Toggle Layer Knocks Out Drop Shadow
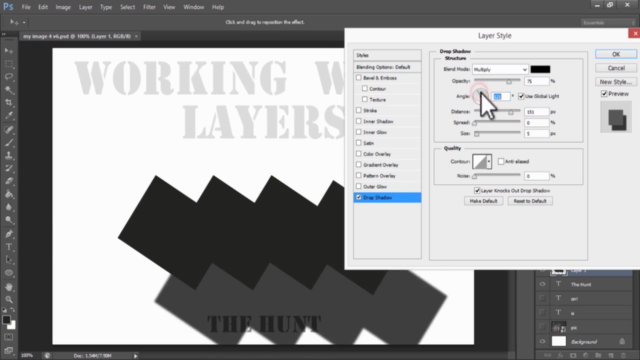 click(477, 191)
